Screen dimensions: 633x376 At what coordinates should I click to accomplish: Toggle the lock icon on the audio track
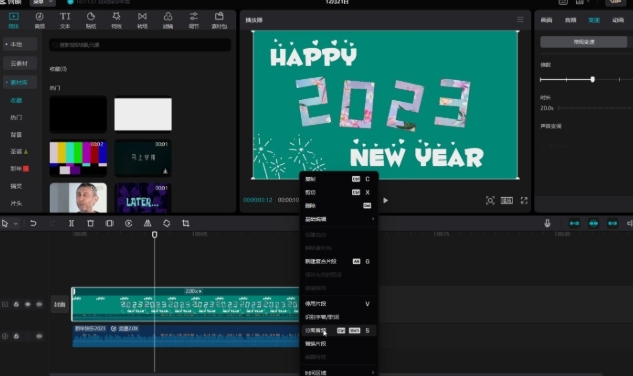click(x=16, y=336)
